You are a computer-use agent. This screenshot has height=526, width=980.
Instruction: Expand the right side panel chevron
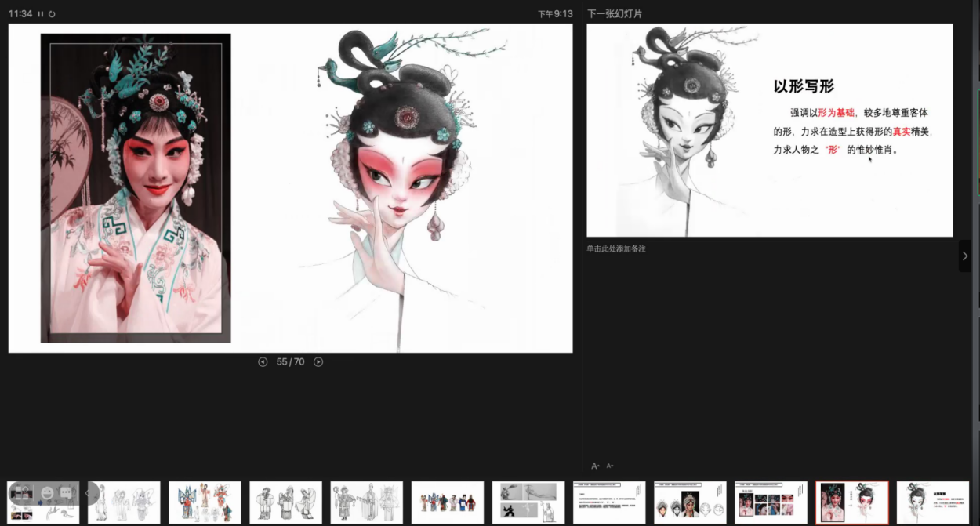(x=964, y=256)
